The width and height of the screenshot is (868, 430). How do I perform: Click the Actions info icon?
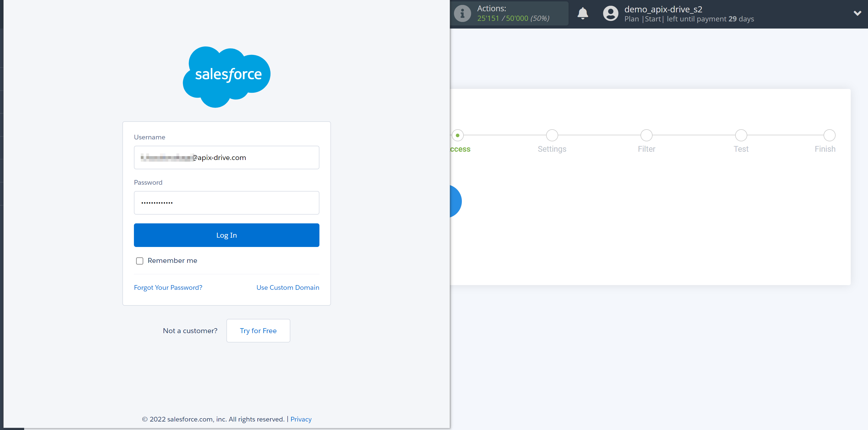pyautogui.click(x=462, y=13)
